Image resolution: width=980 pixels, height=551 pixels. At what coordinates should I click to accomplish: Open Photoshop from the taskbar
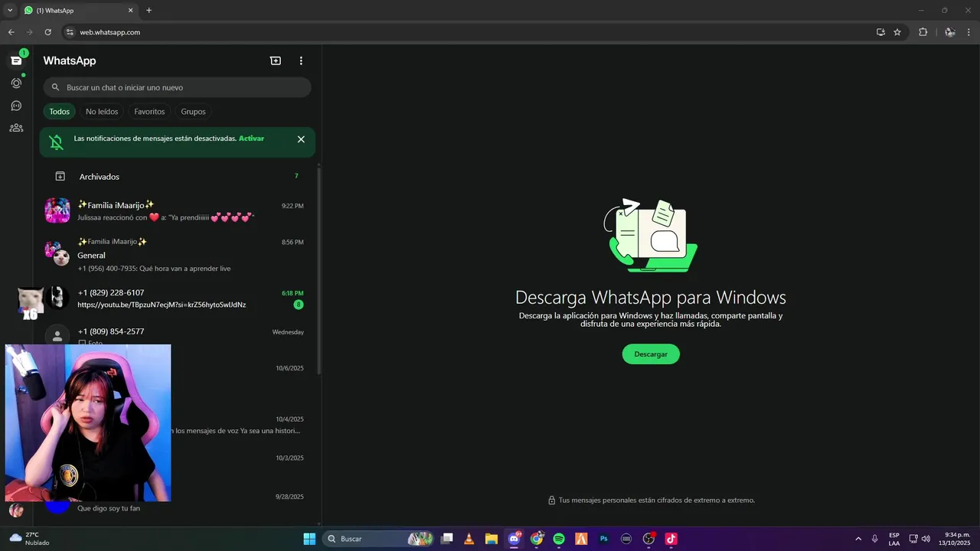tap(604, 539)
